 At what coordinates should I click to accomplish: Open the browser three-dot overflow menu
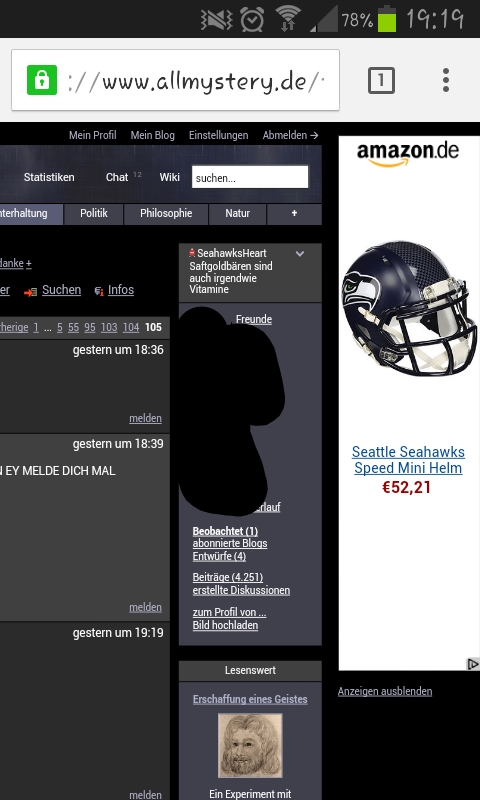[x=446, y=80]
